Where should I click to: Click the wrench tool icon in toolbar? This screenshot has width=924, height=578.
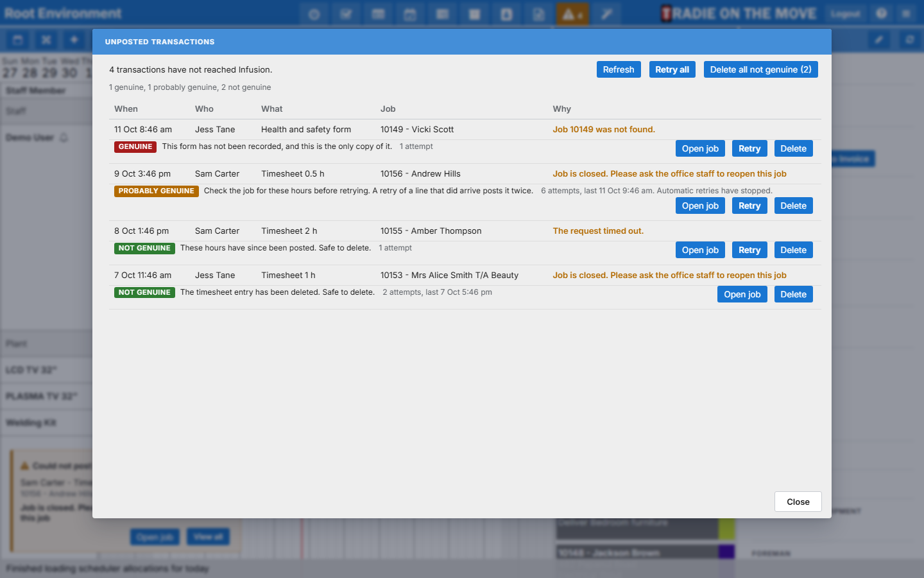(606, 14)
